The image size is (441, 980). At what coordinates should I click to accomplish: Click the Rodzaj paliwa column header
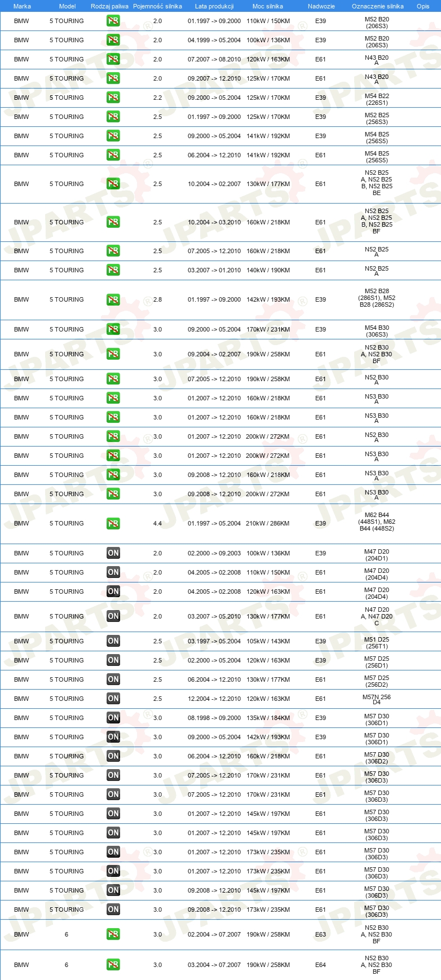tap(109, 6)
